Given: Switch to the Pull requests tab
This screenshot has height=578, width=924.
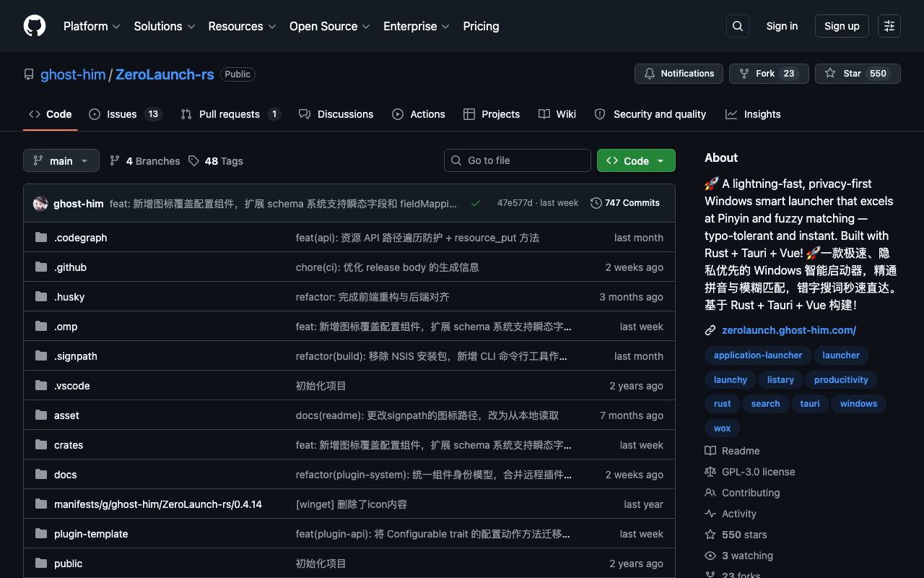Looking at the screenshot, I should (230, 114).
